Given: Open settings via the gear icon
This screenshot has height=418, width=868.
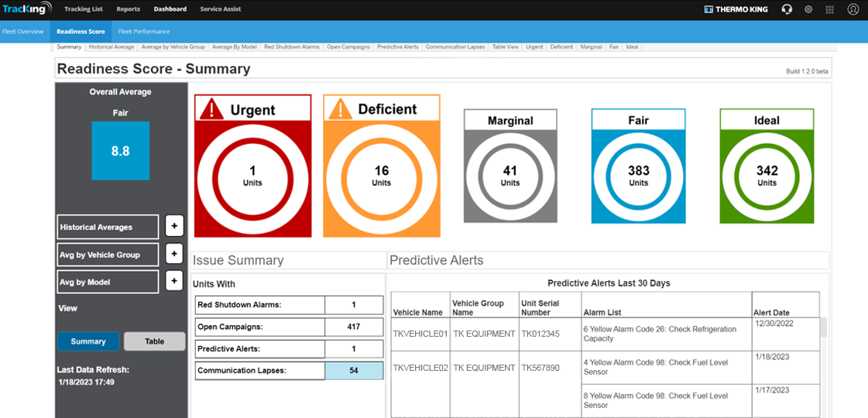Looking at the screenshot, I should (x=808, y=9).
